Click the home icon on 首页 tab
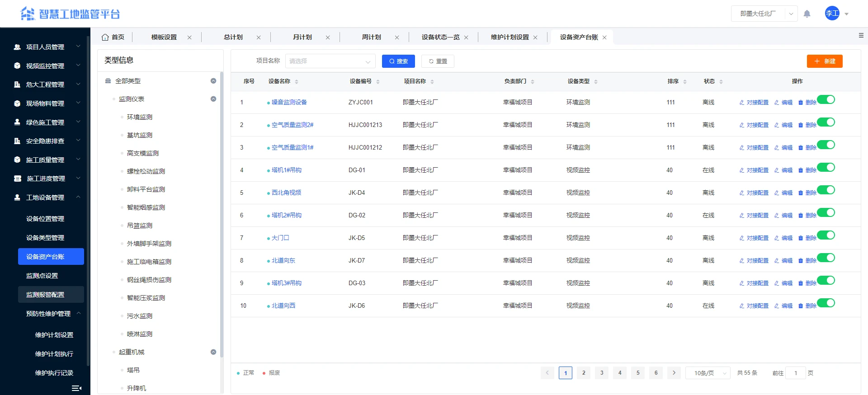Image resolution: width=868 pixels, height=395 pixels. (x=105, y=37)
